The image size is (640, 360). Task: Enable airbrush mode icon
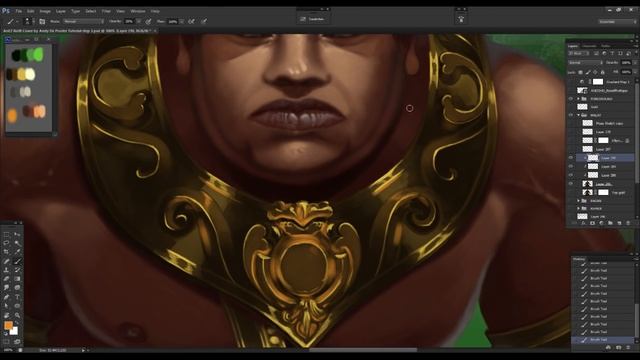tap(191, 21)
